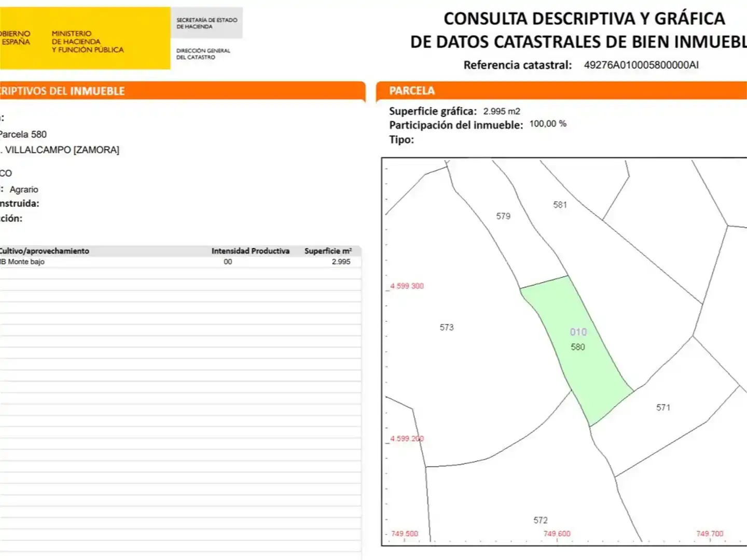Screen dimensions: 747x560
Task: Click the '749.700' map coordinate label
Action: 710,534
